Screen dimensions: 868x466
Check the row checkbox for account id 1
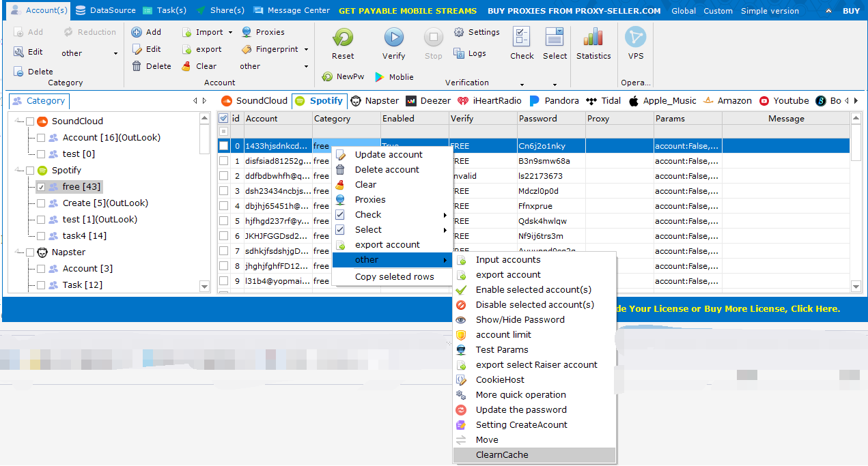pos(223,161)
